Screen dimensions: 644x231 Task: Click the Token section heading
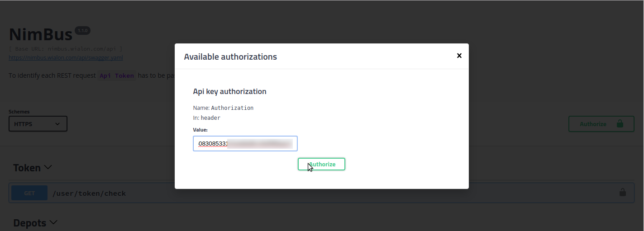(x=27, y=168)
